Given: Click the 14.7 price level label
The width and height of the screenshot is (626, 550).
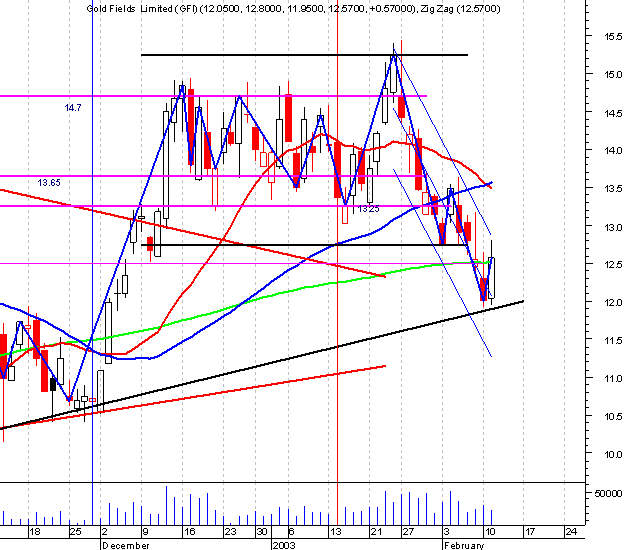Looking at the screenshot, I should (73, 107).
